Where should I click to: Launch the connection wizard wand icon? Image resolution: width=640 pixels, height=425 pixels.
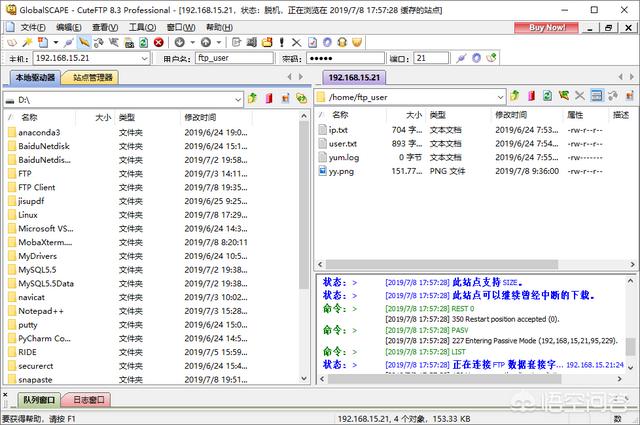pos(27,42)
